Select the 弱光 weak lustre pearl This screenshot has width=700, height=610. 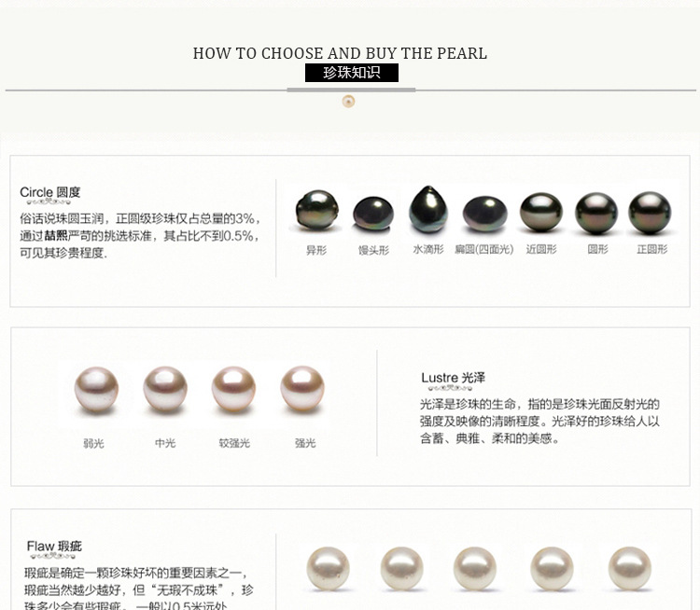(96, 389)
